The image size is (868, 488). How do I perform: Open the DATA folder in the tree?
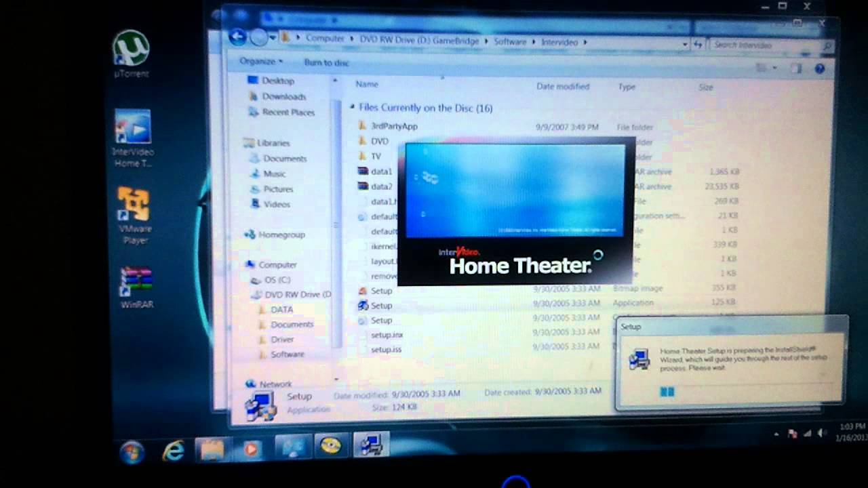[x=276, y=310]
